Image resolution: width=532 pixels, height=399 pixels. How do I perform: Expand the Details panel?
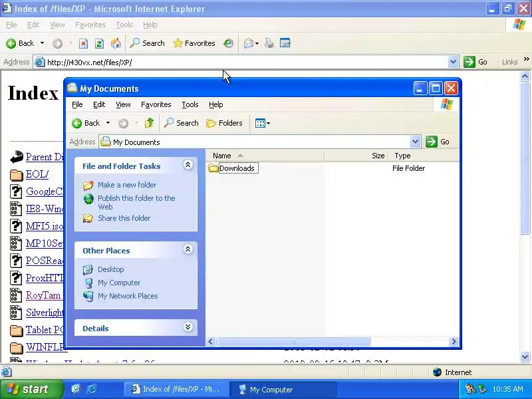188,327
